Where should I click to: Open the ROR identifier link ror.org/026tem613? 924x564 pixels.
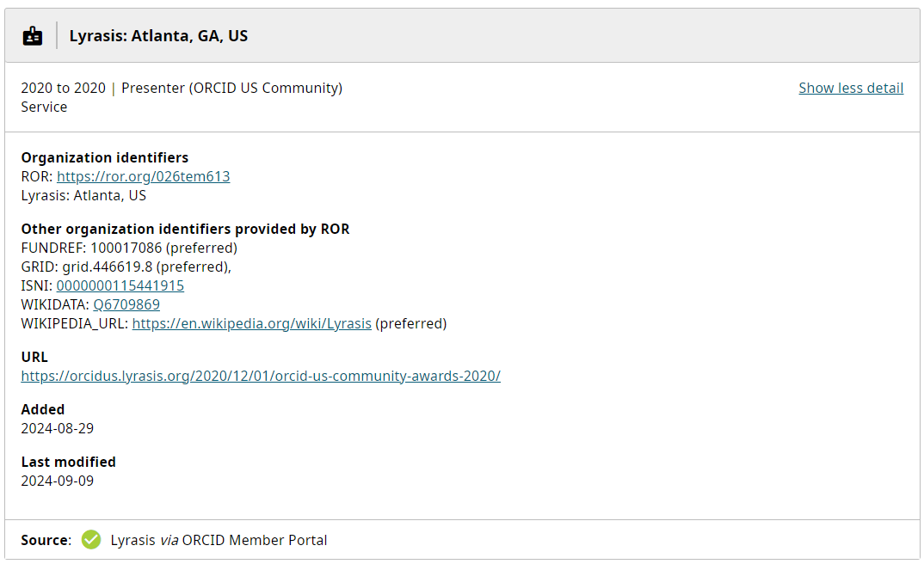point(143,176)
